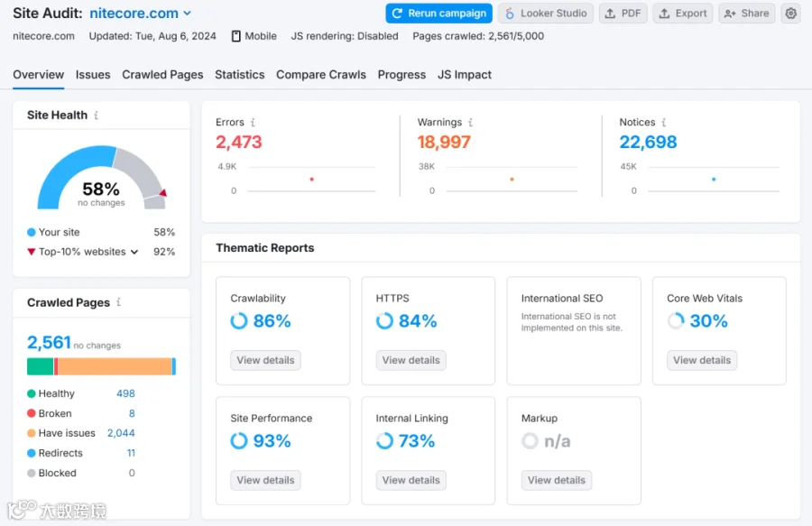
Task: Open the Top-10% websites dropdown
Action: 134,252
